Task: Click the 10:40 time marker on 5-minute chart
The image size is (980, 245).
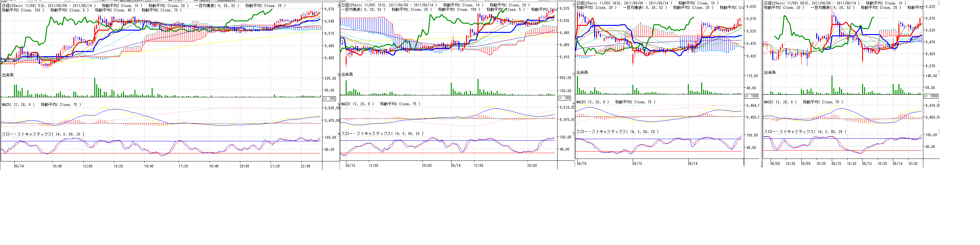Action: (x=57, y=166)
